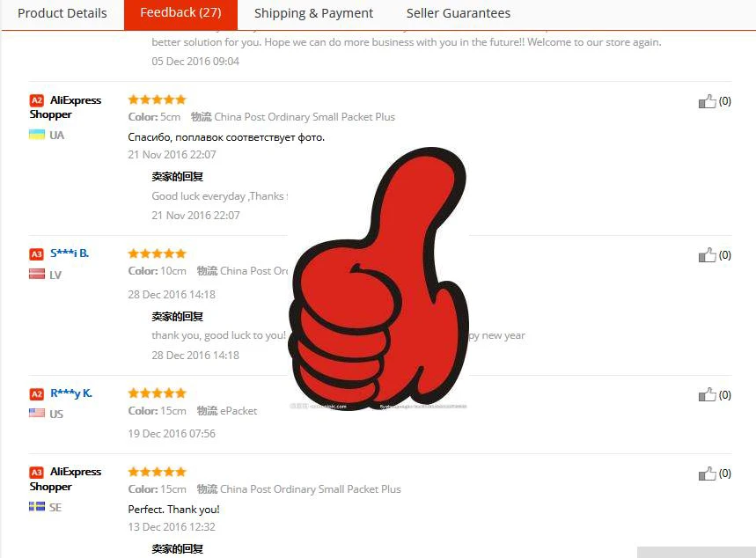Click the A3 badge beside S***i B.

pos(37,254)
